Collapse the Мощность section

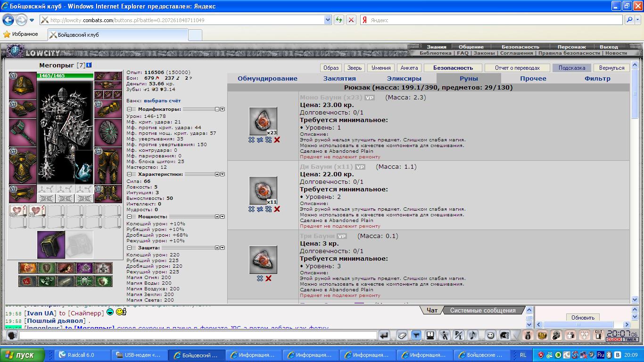click(129, 216)
